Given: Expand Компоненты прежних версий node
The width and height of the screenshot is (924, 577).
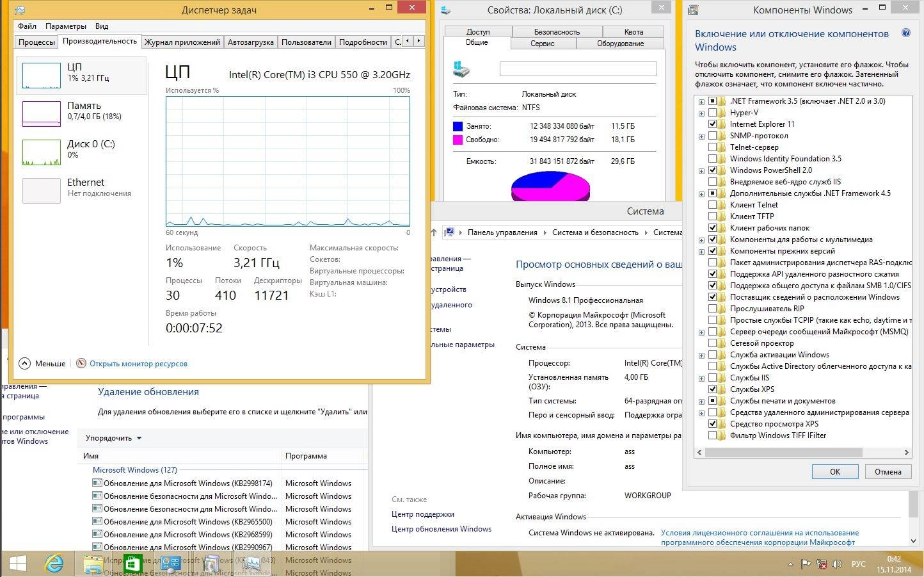Looking at the screenshot, I should pyautogui.click(x=702, y=251).
